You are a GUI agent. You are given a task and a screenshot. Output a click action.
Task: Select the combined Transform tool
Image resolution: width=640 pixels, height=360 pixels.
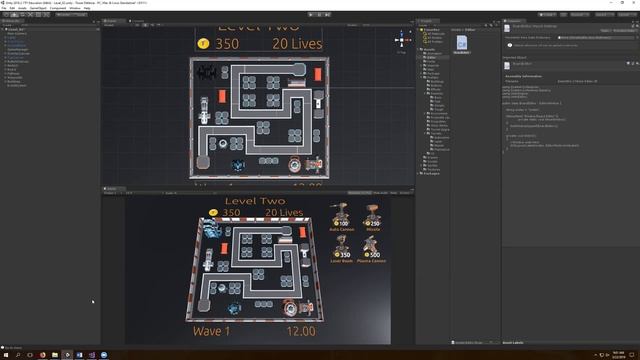[x=46, y=15]
